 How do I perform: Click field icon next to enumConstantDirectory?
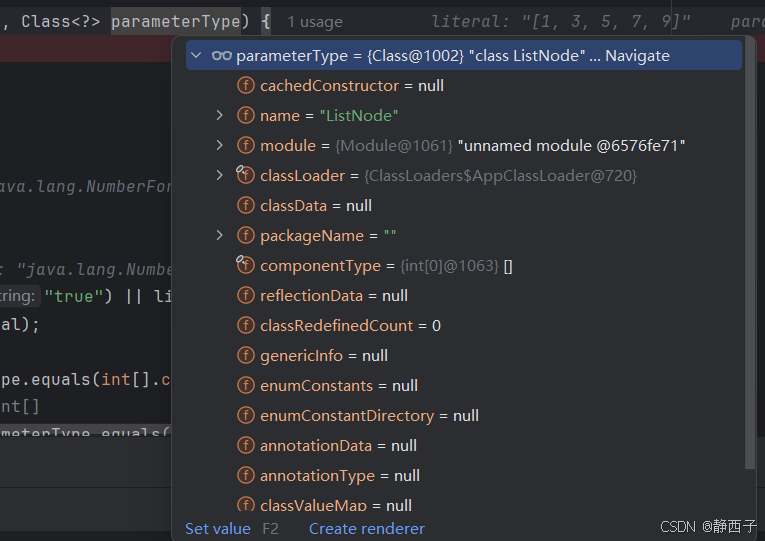[246, 416]
